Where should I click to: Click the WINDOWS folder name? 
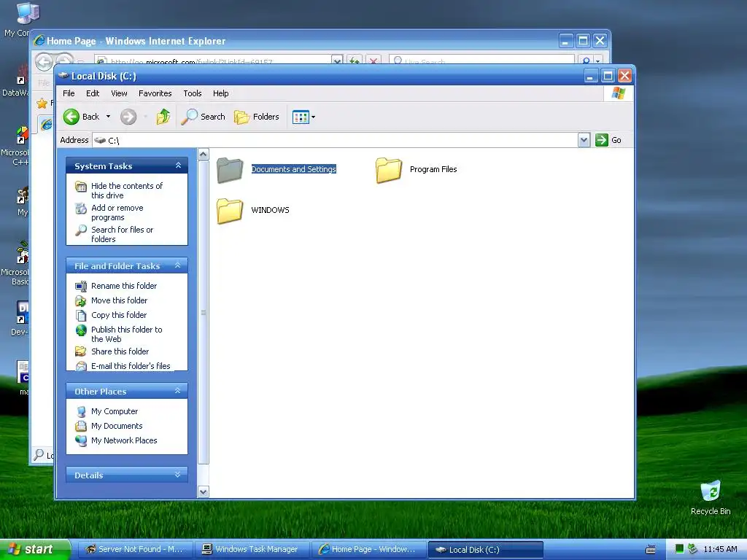270,210
